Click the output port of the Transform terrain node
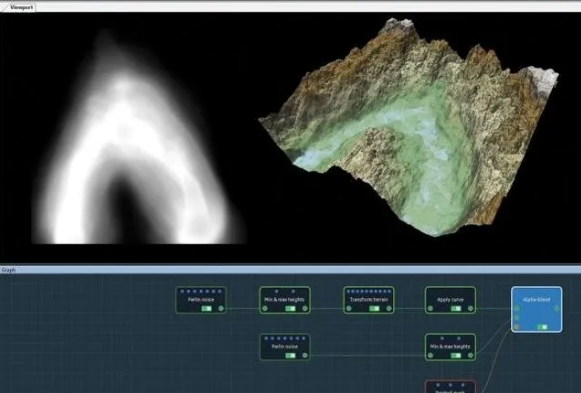This screenshot has width=581, height=393. point(389,308)
